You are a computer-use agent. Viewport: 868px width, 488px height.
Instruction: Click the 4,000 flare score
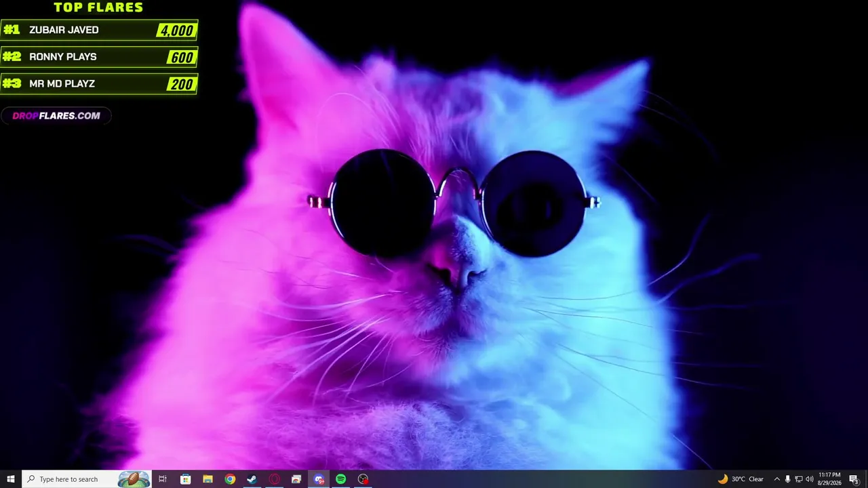tap(176, 30)
